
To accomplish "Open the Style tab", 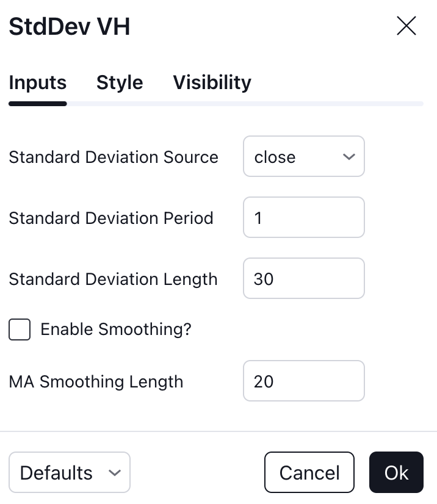I will (x=120, y=82).
